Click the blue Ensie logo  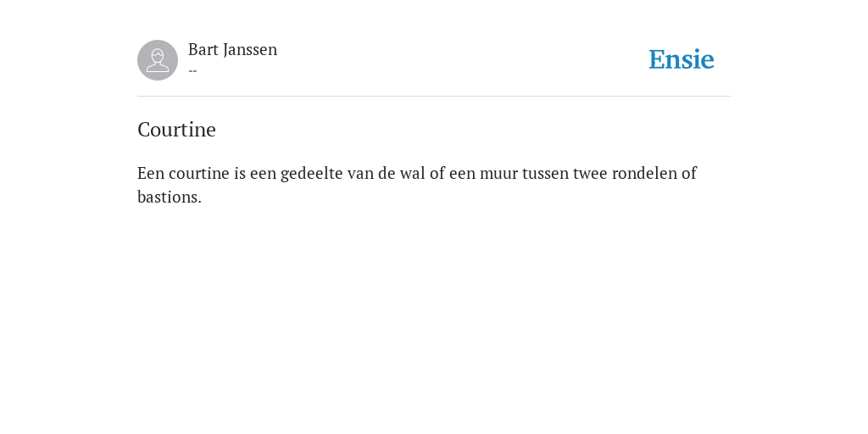682,59
